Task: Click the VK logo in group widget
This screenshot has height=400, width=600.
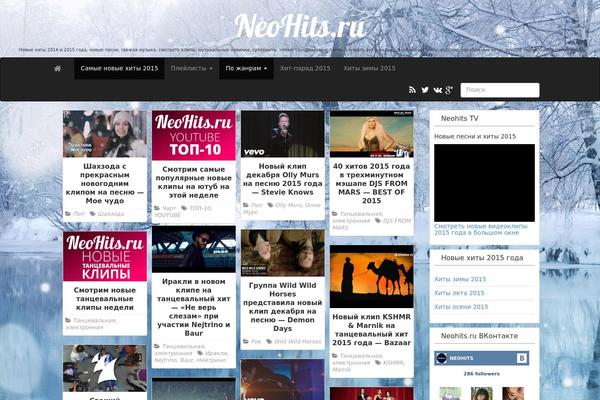Action: 522,358
